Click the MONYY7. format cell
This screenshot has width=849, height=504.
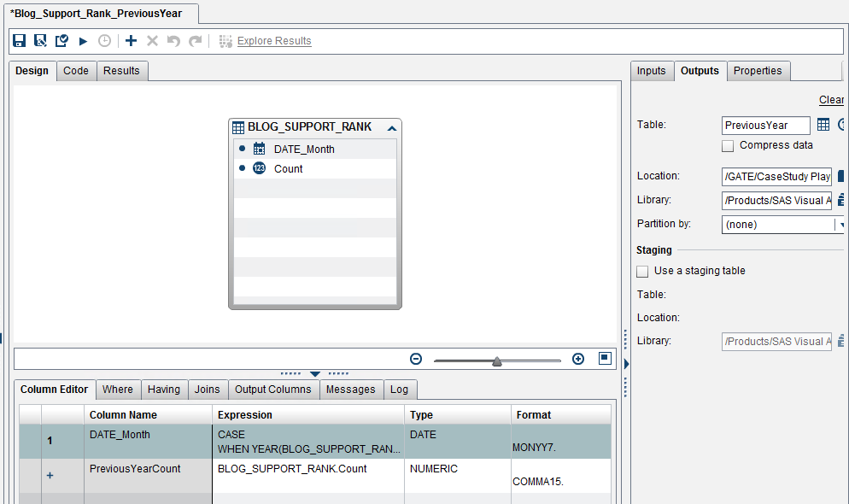(561, 441)
